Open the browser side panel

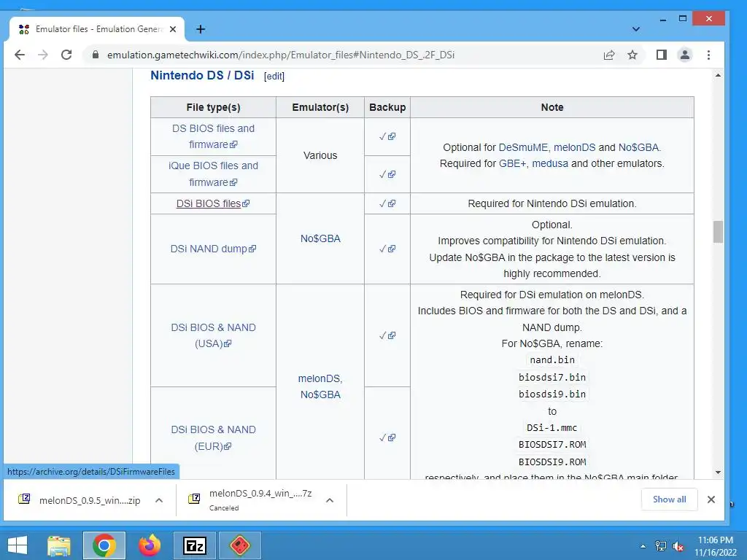pos(661,55)
